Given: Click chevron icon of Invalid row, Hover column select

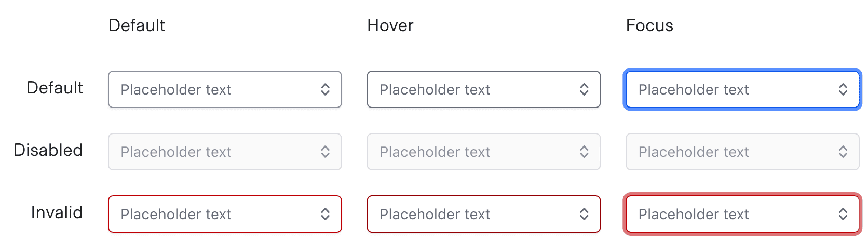Looking at the screenshot, I should pos(584,214).
